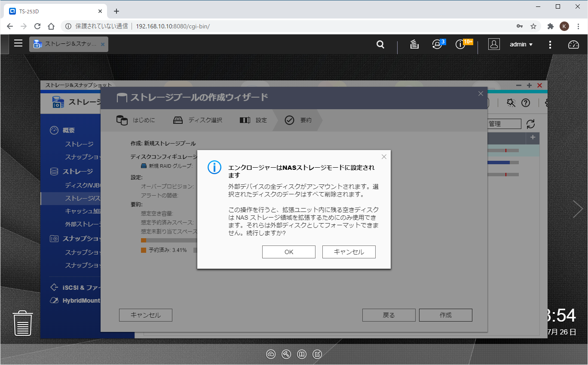Confirm the NAS storage mode dialog with OK
This screenshot has width=588, height=365.
click(x=288, y=252)
